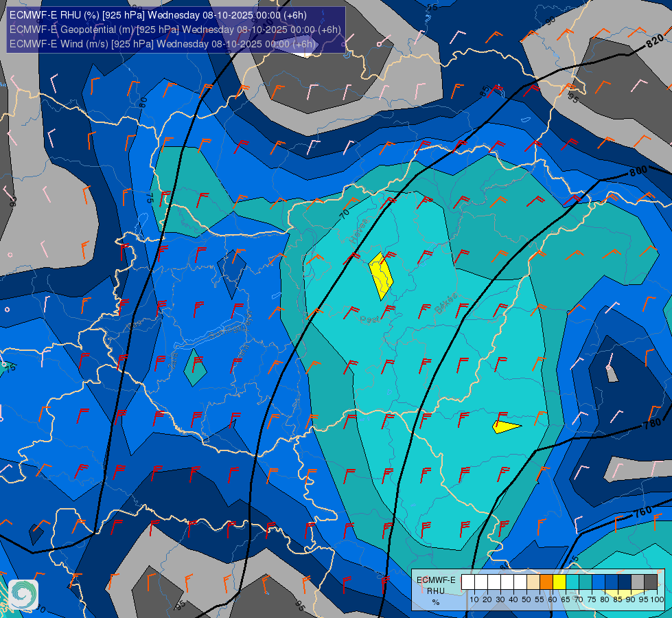Click the 95–100% dark gray legend swatch

coord(651,582)
